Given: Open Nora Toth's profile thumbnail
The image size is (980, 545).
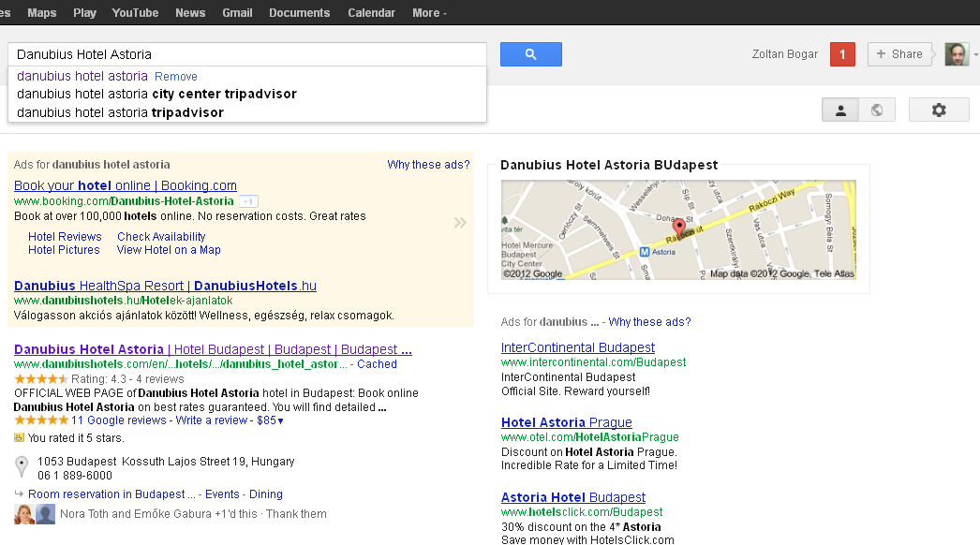Looking at the screenshot, I should (x=23, y=514).
